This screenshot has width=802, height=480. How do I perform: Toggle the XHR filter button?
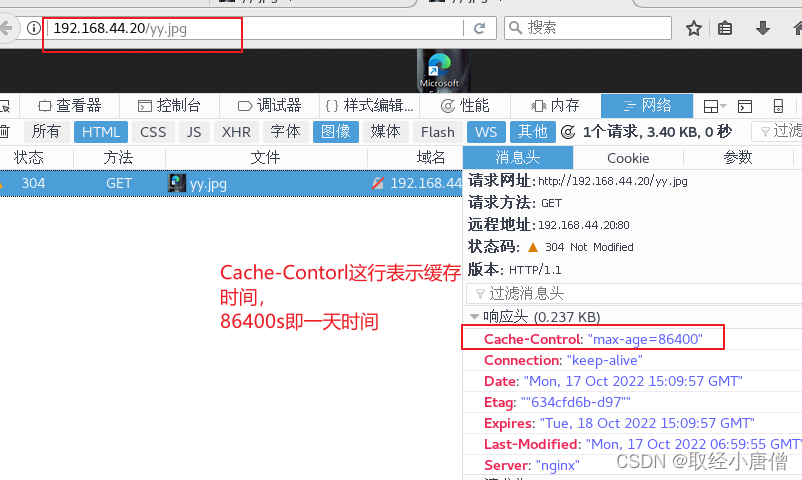pos(236,132)
